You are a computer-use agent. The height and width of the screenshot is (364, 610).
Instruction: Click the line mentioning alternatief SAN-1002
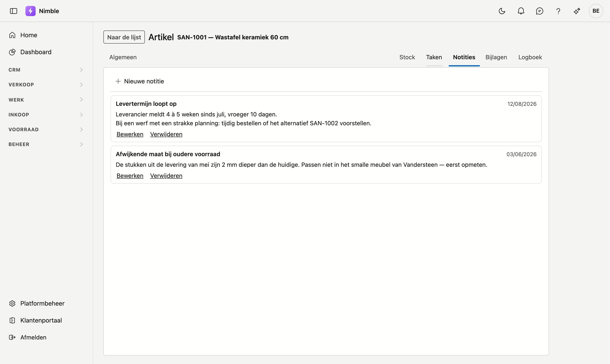click(x=244, y=123)
